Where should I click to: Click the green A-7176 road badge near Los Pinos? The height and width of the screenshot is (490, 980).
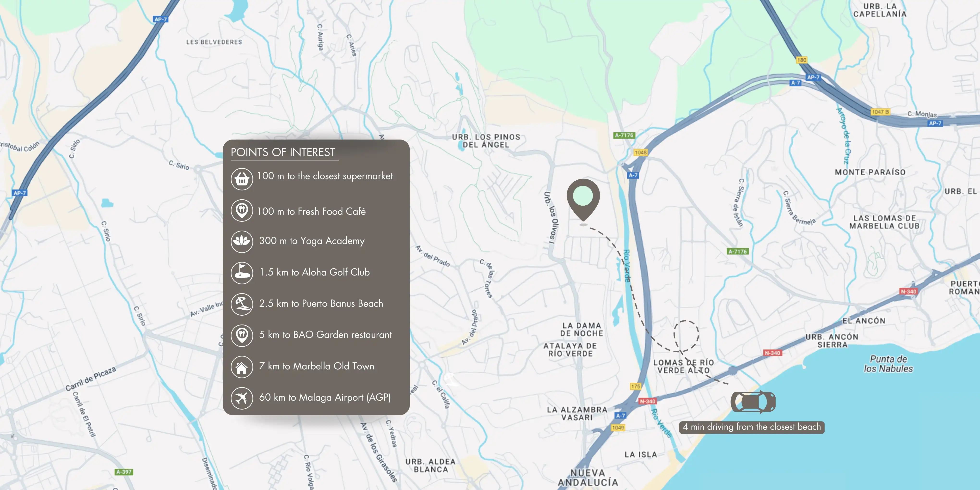624,135
